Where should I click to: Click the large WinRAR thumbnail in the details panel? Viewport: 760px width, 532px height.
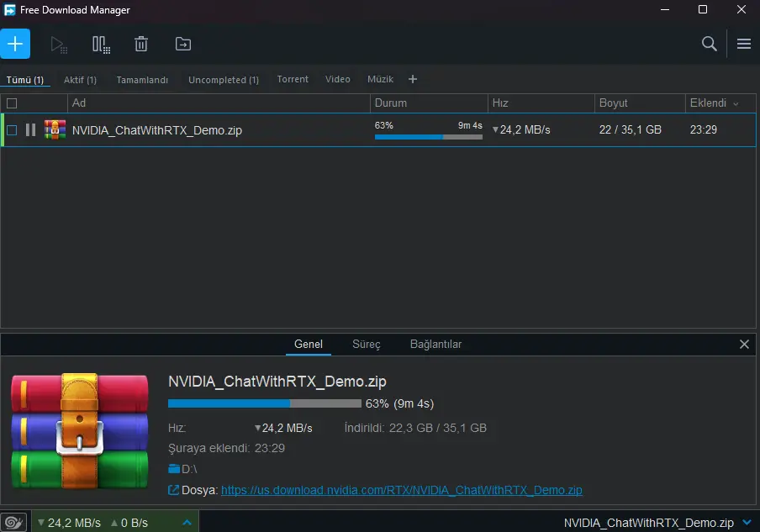pos(80,431)
